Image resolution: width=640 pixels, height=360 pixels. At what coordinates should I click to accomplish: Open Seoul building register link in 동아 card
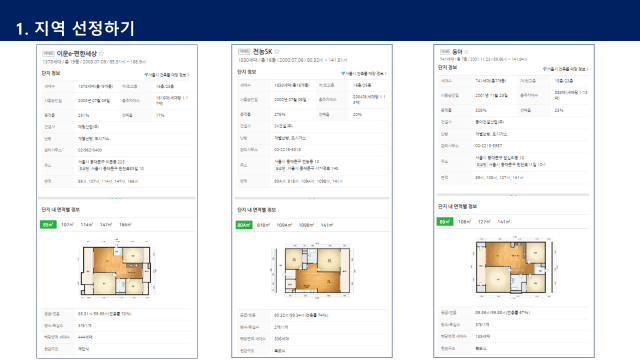(566, 69)
